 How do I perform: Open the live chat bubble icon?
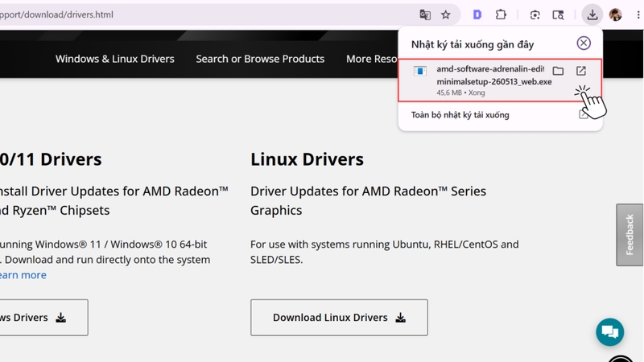610,331
